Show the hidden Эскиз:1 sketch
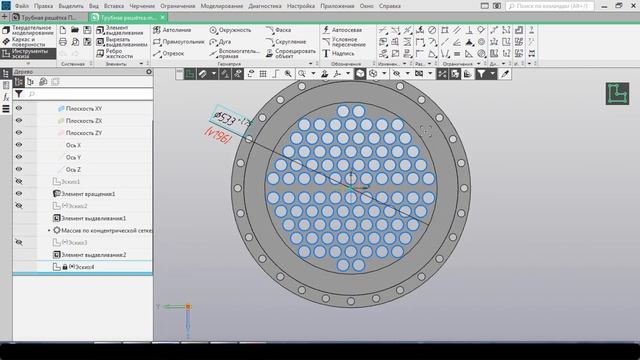 (x=19, y=182)
